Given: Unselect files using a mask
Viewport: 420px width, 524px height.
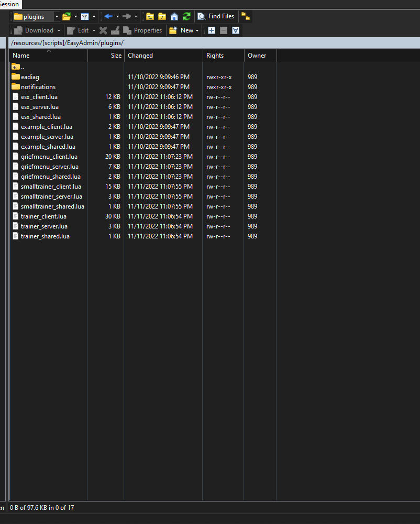Looking at the screenshot, I should [x=224, y=30].
